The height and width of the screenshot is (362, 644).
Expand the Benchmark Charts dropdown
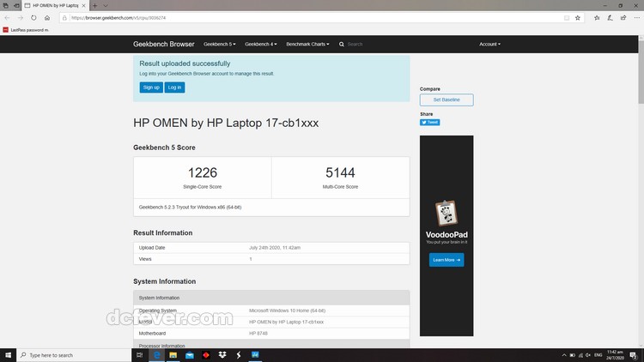[307, 45]
